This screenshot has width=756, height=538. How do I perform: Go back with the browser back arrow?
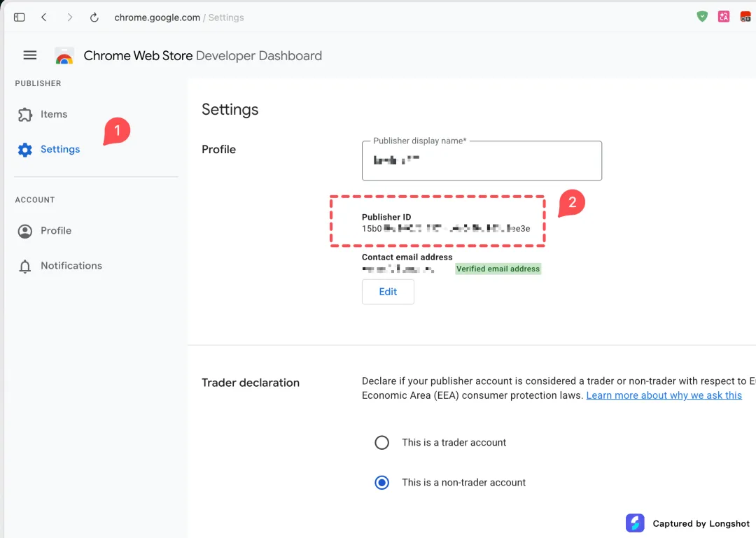[44, 17]
